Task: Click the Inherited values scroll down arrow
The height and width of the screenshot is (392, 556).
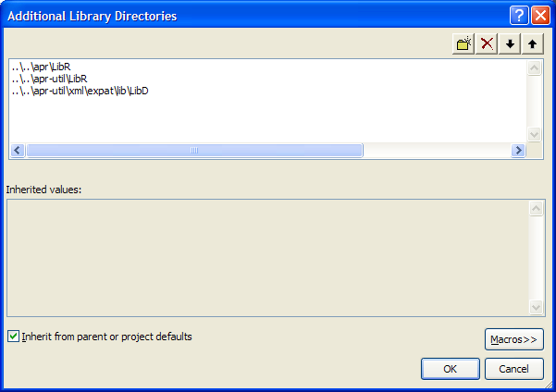Action: 536,307
